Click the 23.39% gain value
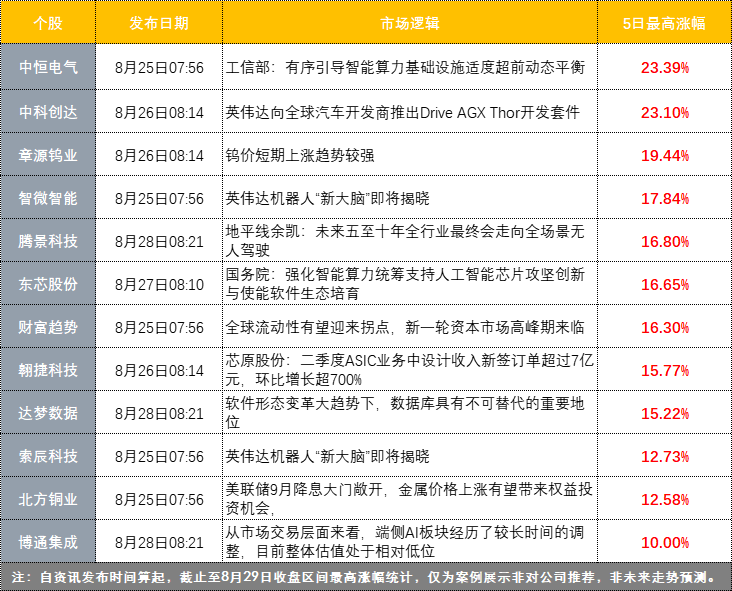The height and width of the screenshot is (591, 732). tap(665, 68)
